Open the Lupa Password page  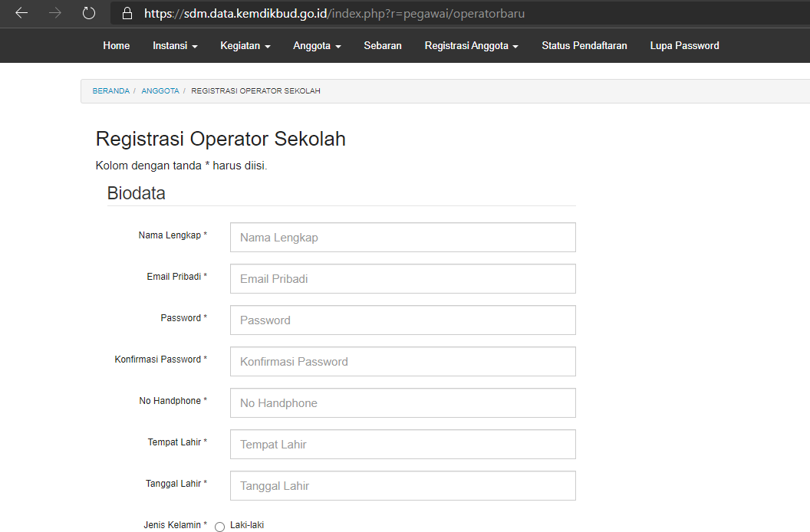pos(684,45)
